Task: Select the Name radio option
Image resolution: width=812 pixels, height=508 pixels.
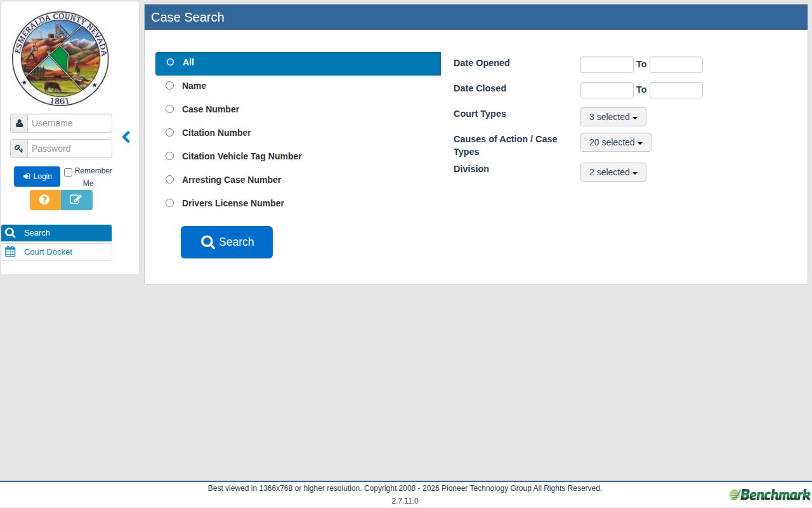Action: pos(169,86)
